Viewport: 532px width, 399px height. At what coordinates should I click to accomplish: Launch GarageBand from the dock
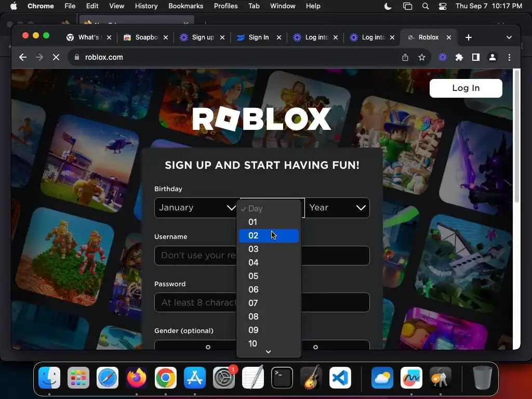point(311,378)
